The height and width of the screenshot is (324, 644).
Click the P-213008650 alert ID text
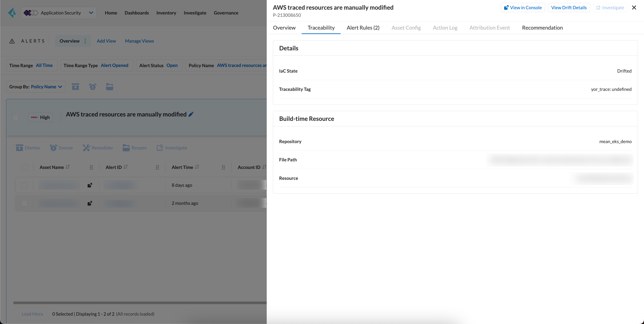tap(287, 15)
